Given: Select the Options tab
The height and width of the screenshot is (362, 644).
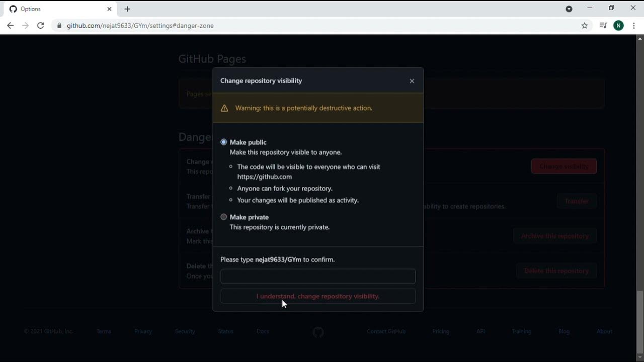Looking at the screenshot, I should coord(60,9).
